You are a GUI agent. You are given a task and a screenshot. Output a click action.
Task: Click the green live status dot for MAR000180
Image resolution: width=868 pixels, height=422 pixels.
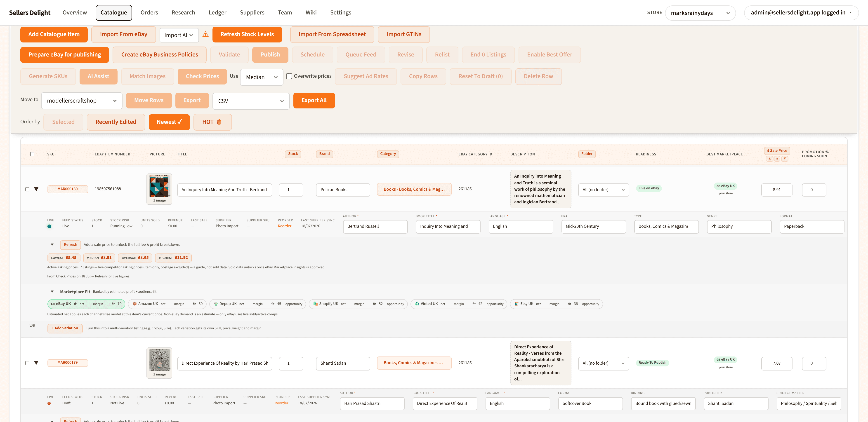click(x=49, y=226)
